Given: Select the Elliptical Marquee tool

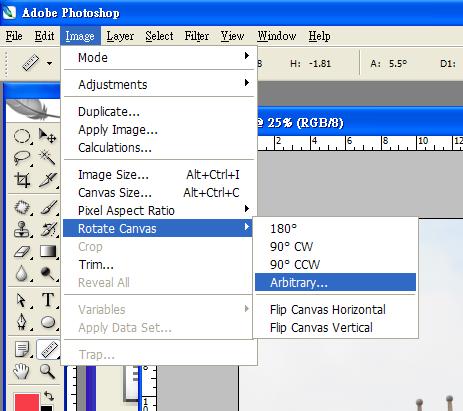Looking at the screenshot, I should point(22,136).
